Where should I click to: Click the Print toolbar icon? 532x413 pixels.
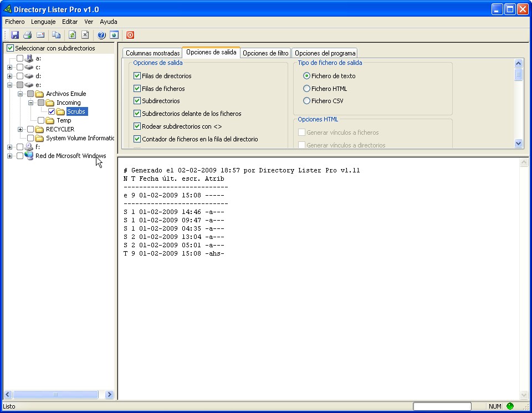pyautogui.click(x=28, y=35)
